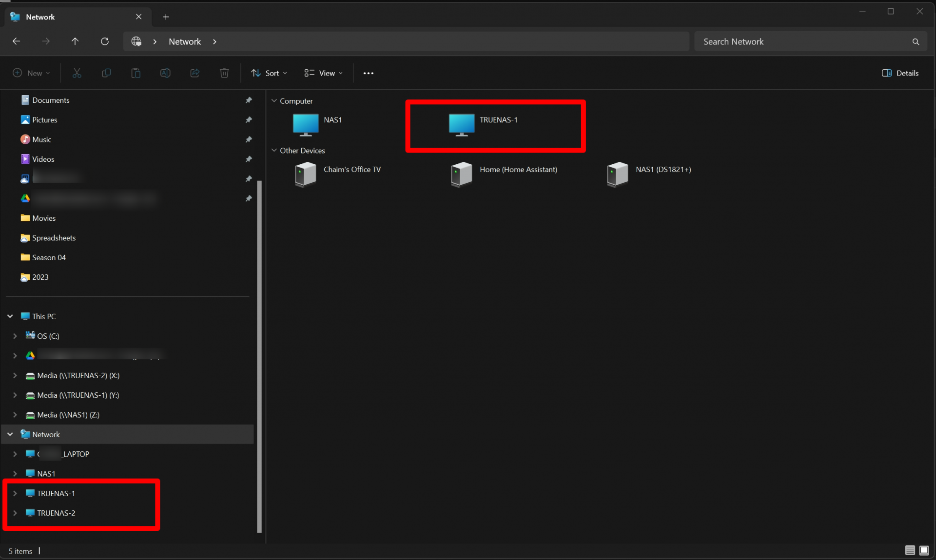The height and width of the screenshot is (560, 936).
Task: Select Home (Home Assistant) device
Action: (504, 174)
